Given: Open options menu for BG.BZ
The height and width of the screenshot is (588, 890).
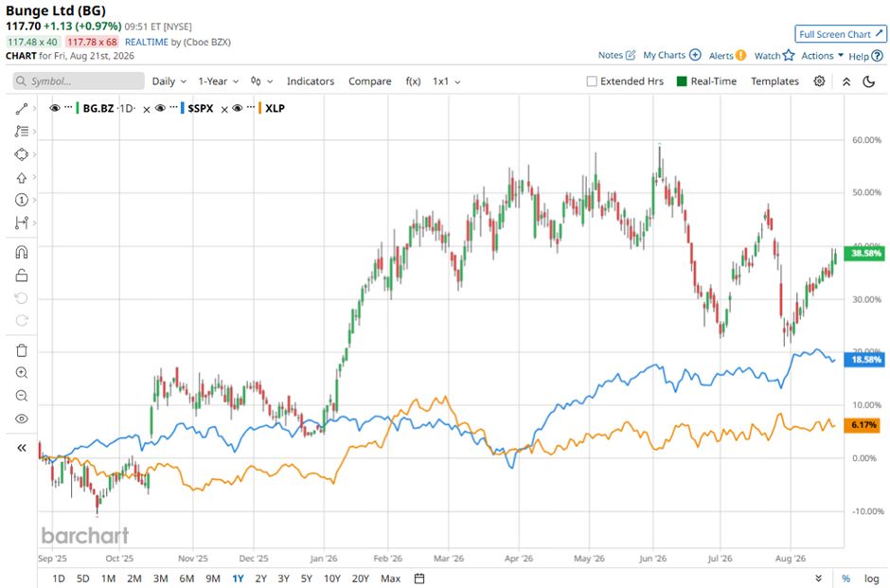Looking at the screenshot, I should pyautogui.click(x=68, y=107).
